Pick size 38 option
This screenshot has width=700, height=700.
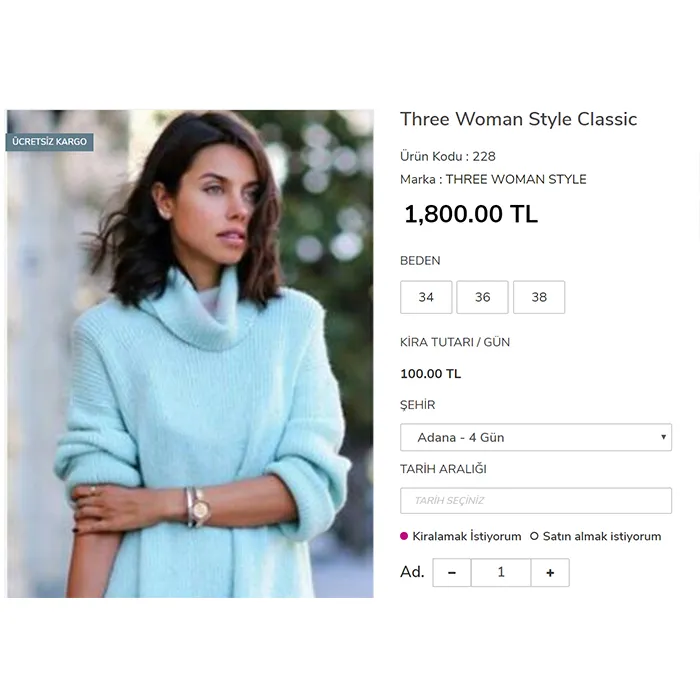point(539,297)
